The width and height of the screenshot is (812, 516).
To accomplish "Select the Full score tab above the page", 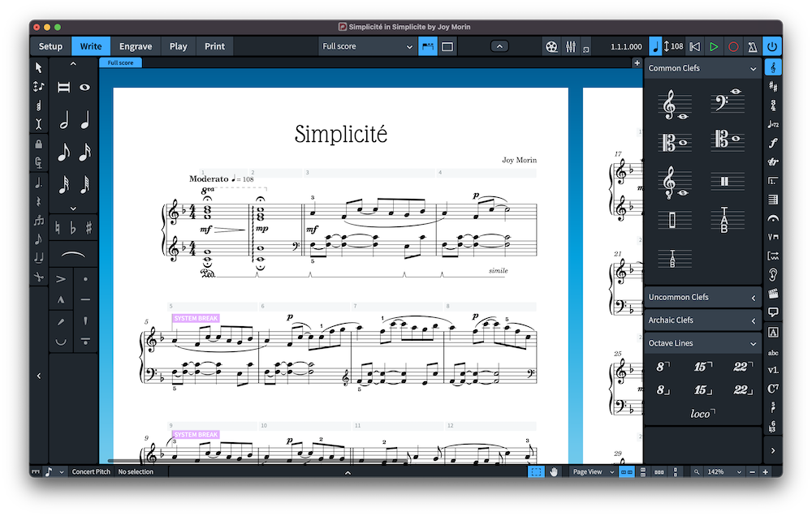I will point(121,62).
